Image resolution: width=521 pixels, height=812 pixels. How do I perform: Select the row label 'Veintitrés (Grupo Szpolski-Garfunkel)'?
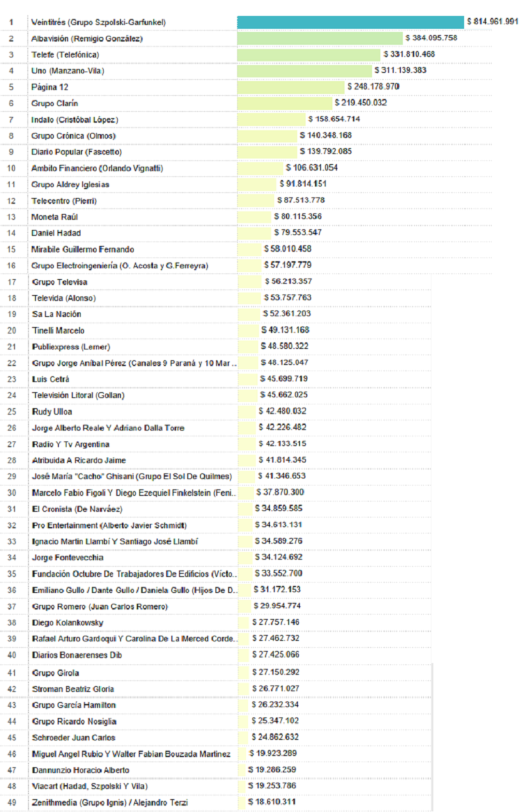(x=98, y=22)
